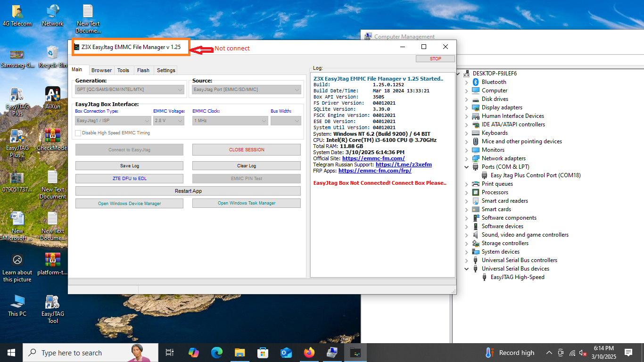
Task: Open File Explorer from the taskbar
Action: tap(240, 353)
